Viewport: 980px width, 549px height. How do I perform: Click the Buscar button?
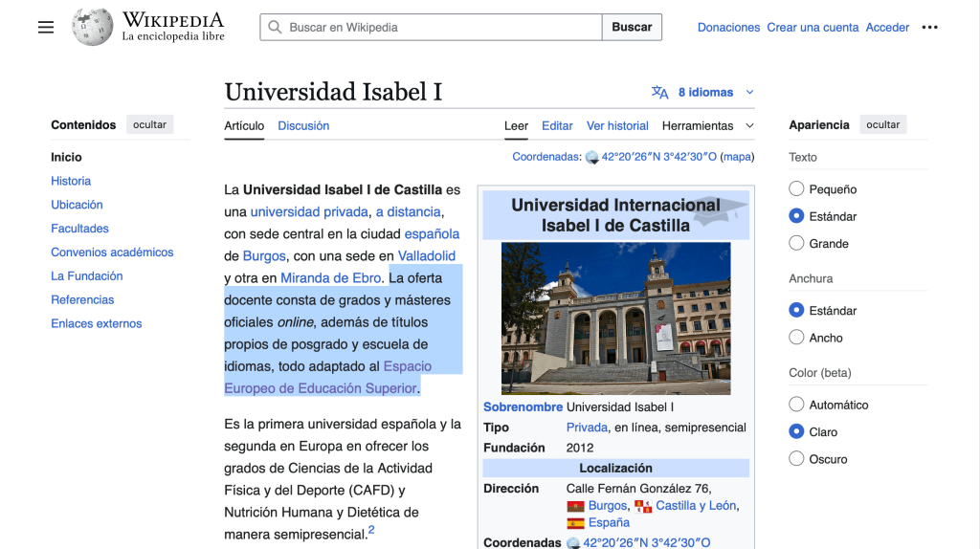(x=632, y=27)
